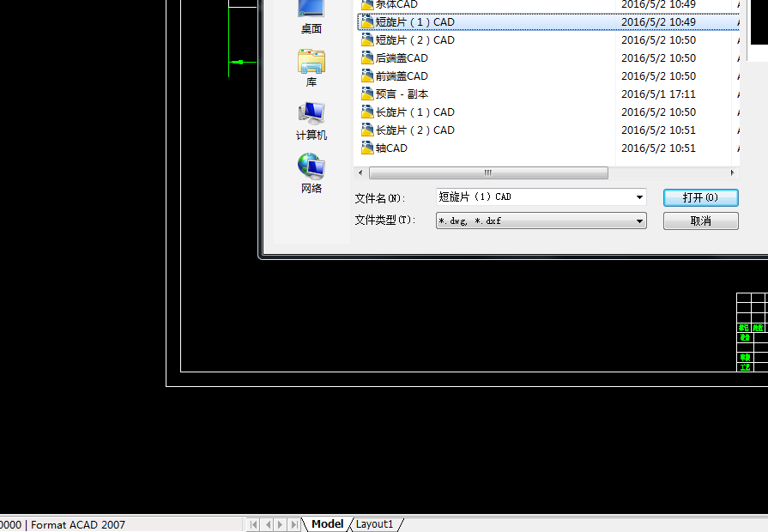Image resolution: width=768 pixels, height=532 pixels.
Task: Click Format ACAD 2007 in status bar
Action: point(78,524)
